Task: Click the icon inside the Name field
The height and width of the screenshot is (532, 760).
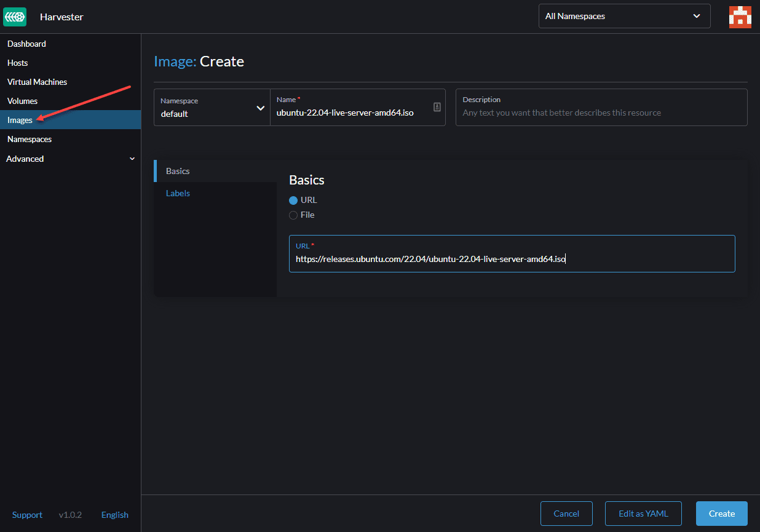Action: [x=437, y=107]
